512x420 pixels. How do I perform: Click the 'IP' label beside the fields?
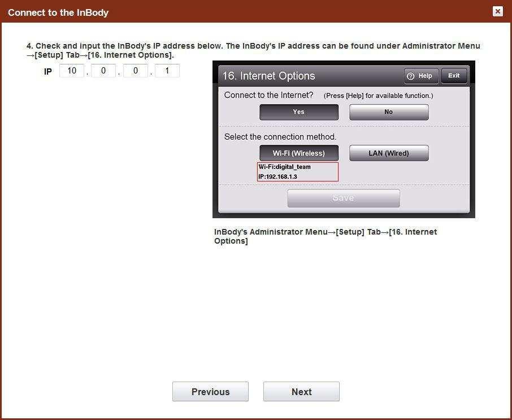(x=47, y=71)
